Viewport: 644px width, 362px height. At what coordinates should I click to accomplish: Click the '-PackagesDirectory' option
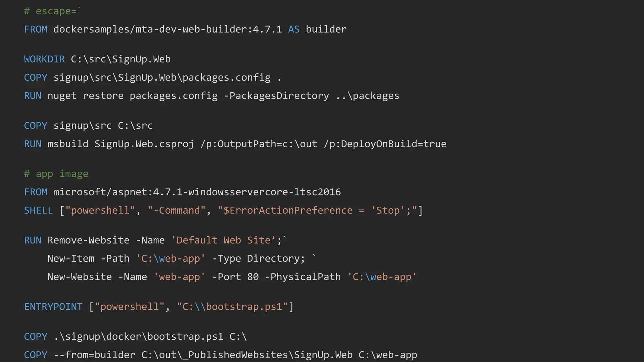pos(276,96)
